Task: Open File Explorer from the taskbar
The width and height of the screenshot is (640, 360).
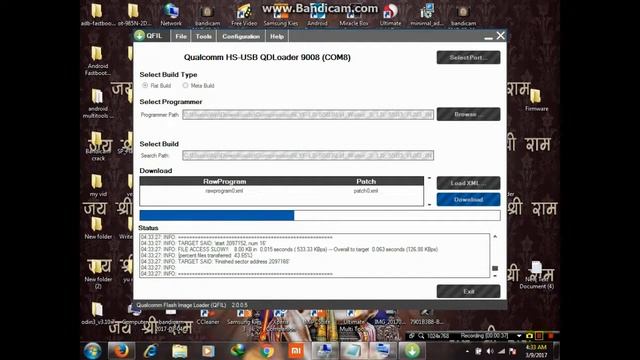Action: pos(180,351)
